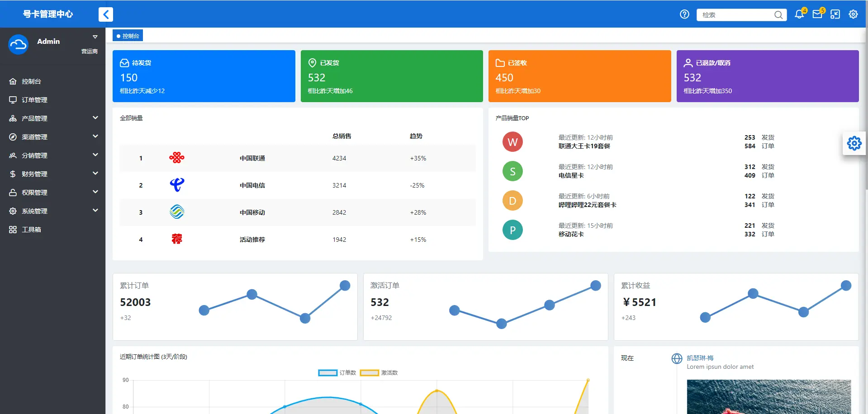Click 中国联通 row name

point(252,158)
